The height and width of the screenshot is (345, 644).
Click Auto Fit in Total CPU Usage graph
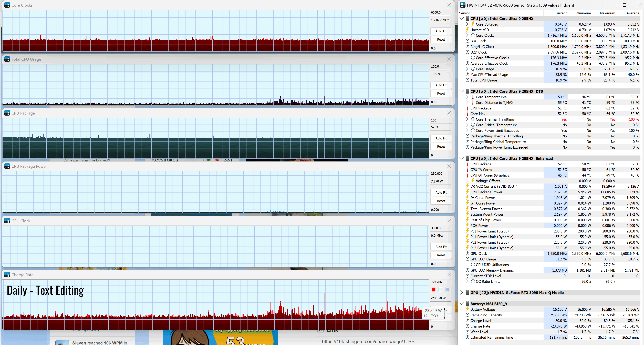(x=441, y=85)
